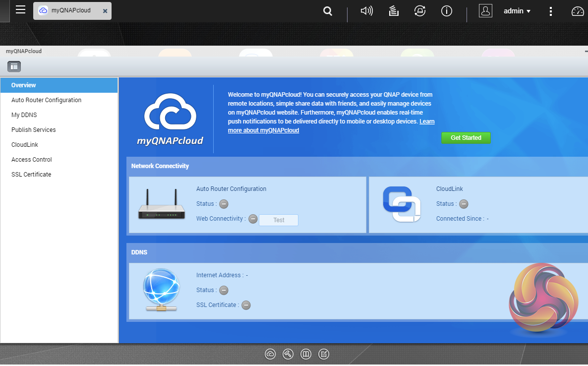Open Access Control sidebar item
Screen dimensions: 588x366
(x=59, y=159)
